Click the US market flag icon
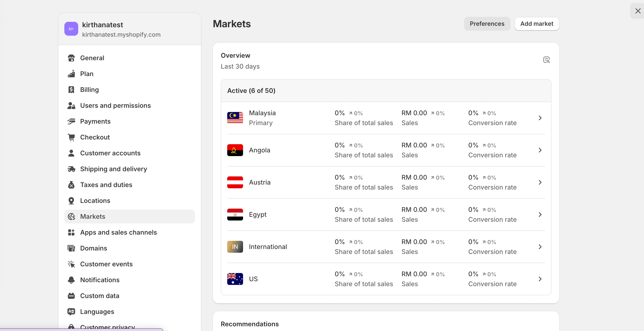Screen dimensions: 644x331 (x=235, y=279)
